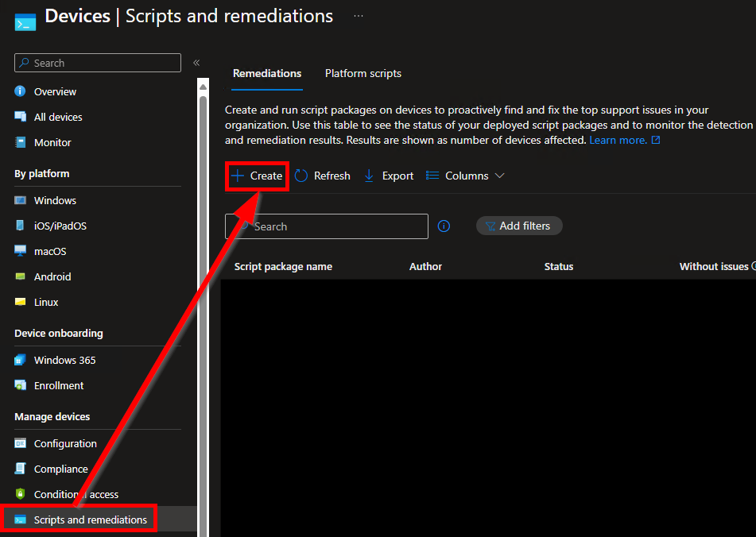Select the Android platform

(55, 276)
